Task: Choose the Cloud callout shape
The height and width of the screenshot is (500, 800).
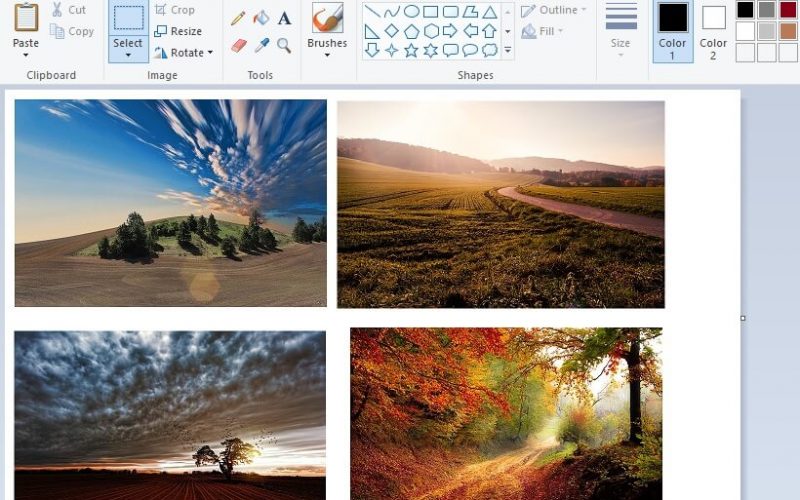Action: 490,50
